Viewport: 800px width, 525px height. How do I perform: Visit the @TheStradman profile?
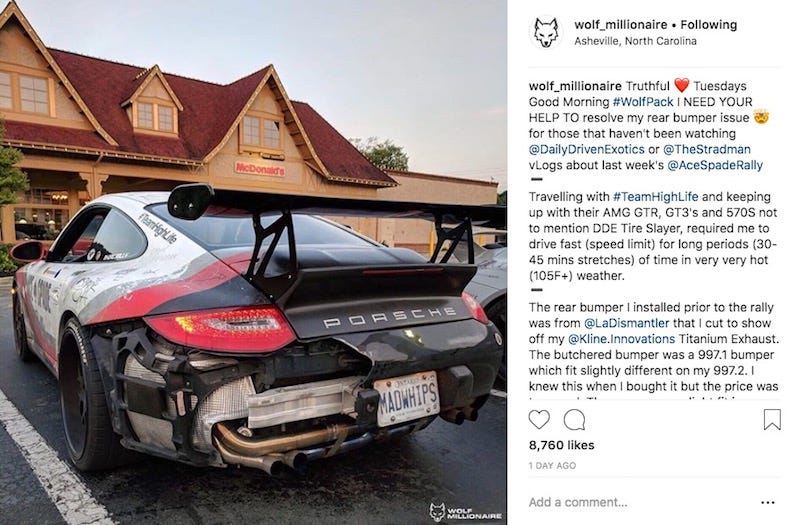click(707, 149)
